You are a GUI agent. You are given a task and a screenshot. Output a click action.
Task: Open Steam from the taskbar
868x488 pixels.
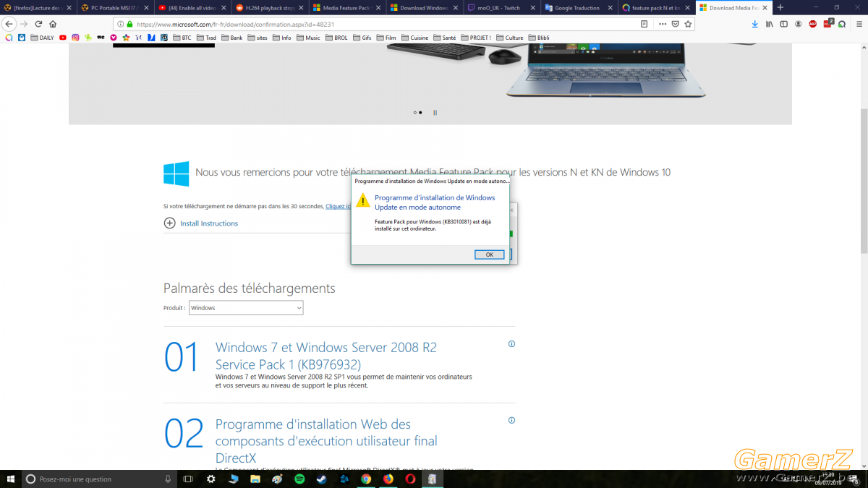click(322, 479)
